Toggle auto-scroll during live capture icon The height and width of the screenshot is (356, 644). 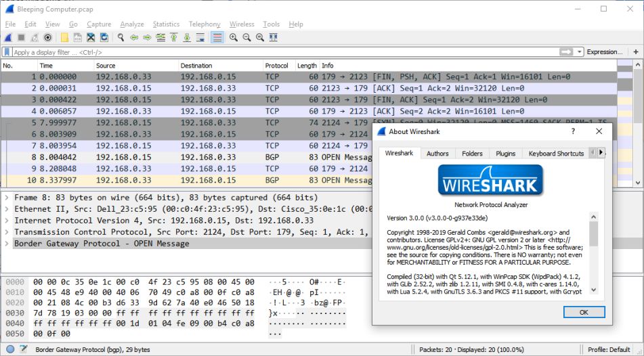tap(200, 37)
